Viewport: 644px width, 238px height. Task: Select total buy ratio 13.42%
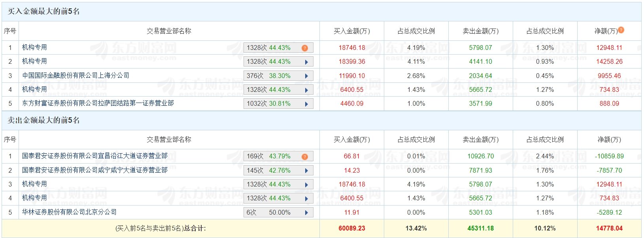[416, 228]
